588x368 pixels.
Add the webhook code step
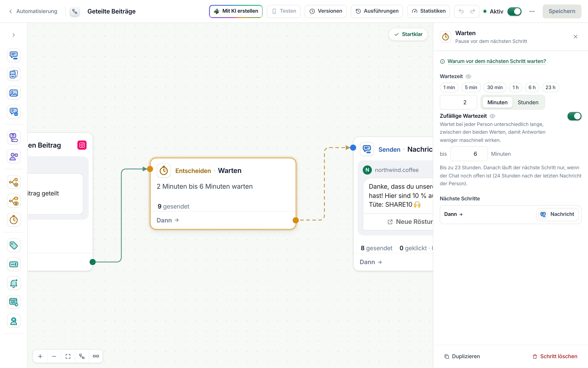coord(14,302)
